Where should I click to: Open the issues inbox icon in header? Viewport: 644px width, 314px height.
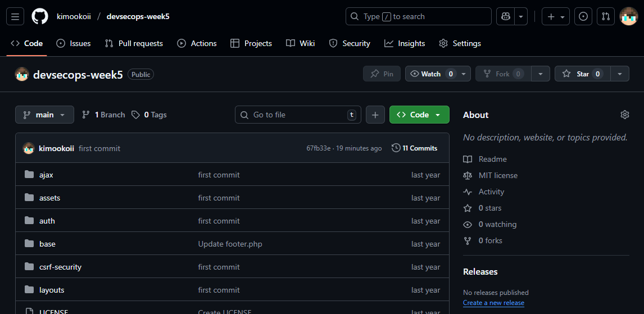point(583,16)
